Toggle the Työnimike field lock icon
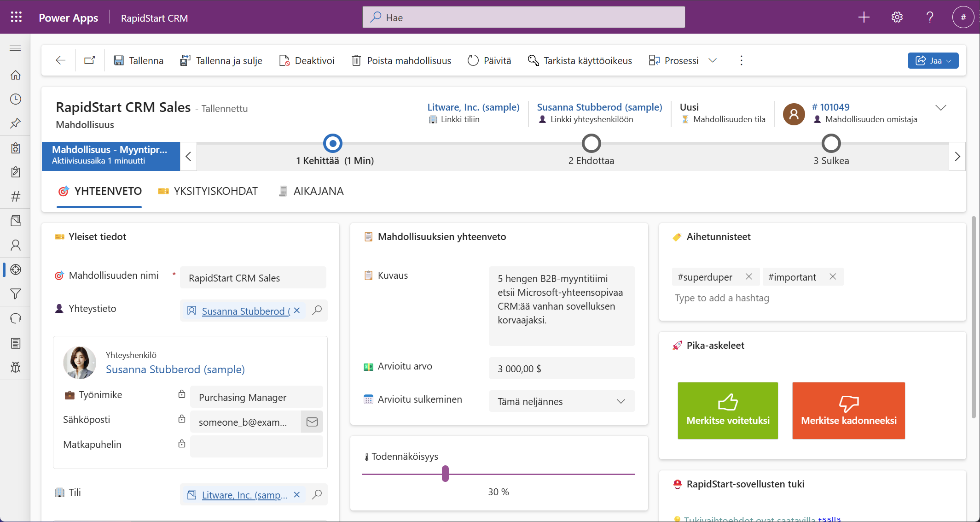This screenshot has height=522, width=980. (x=181, y=394)
